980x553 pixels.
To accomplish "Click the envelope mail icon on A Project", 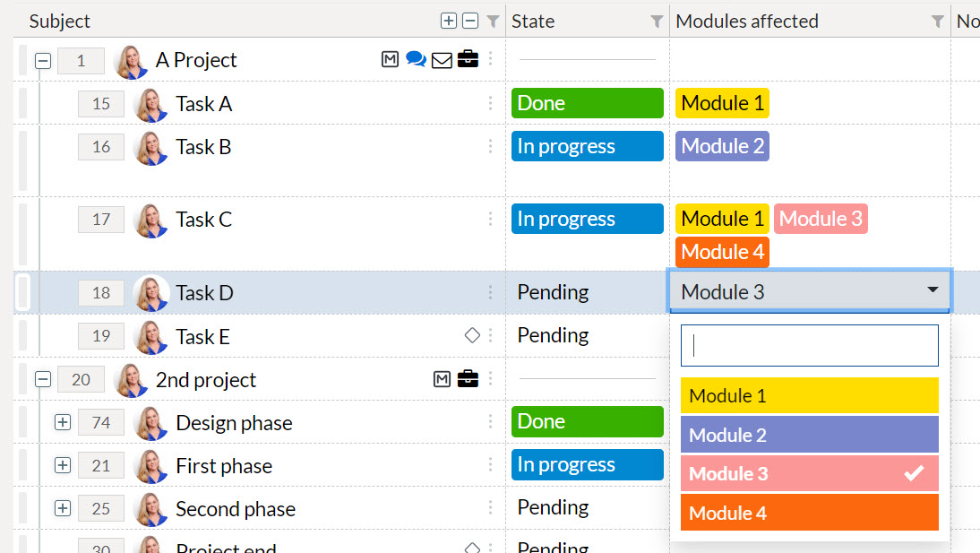I will tap(442, 60).
